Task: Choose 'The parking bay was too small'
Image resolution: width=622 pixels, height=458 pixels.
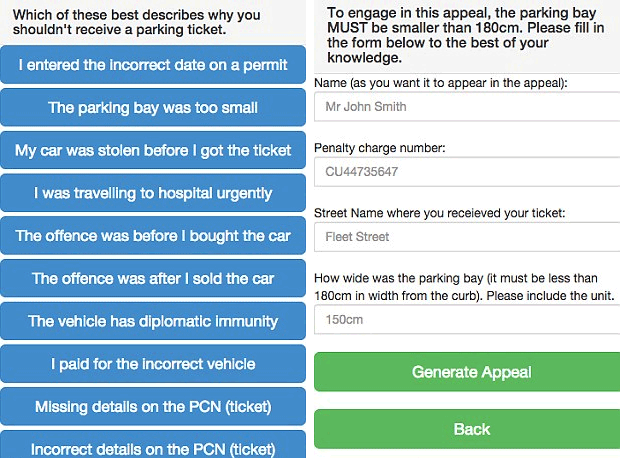Action: 153,108
